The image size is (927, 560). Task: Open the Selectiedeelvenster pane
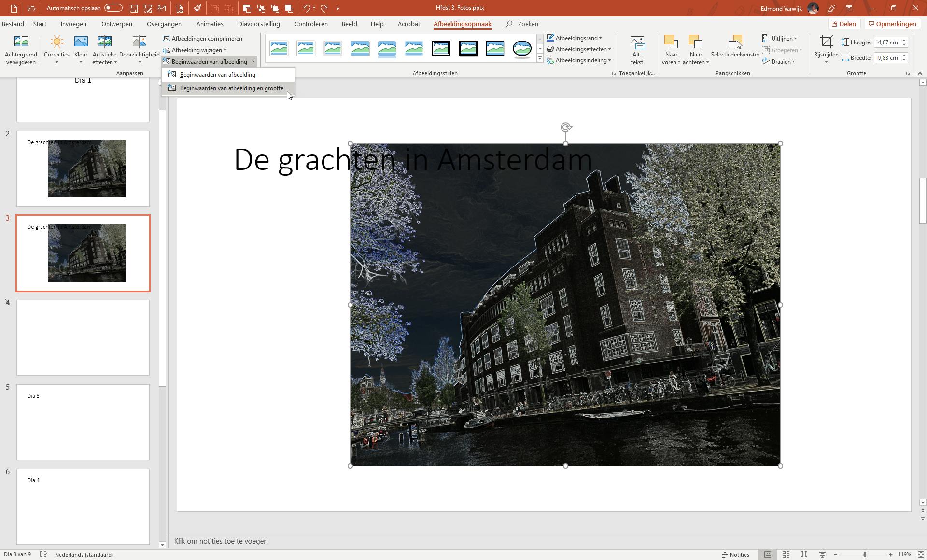point(735,46)
